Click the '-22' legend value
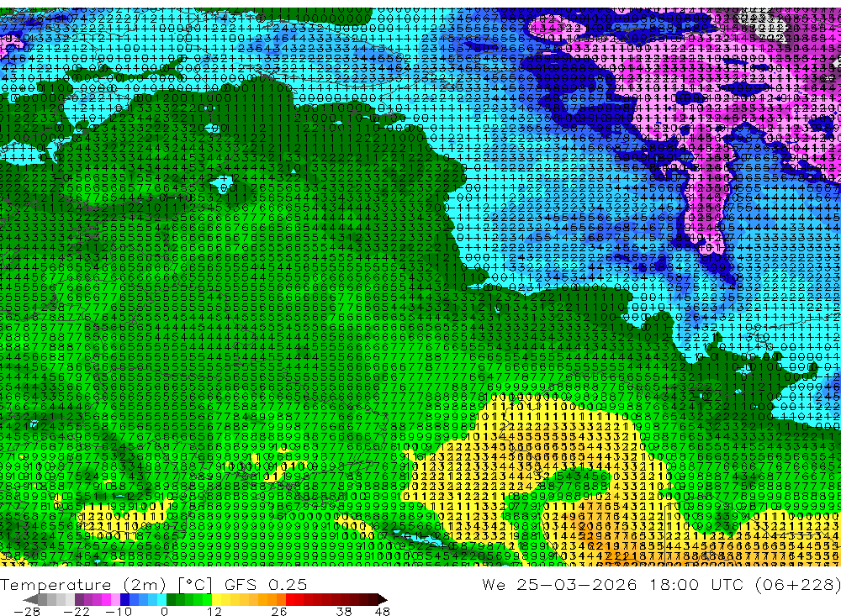Screen dimensions: 841x616 click(x=77, y=611)
